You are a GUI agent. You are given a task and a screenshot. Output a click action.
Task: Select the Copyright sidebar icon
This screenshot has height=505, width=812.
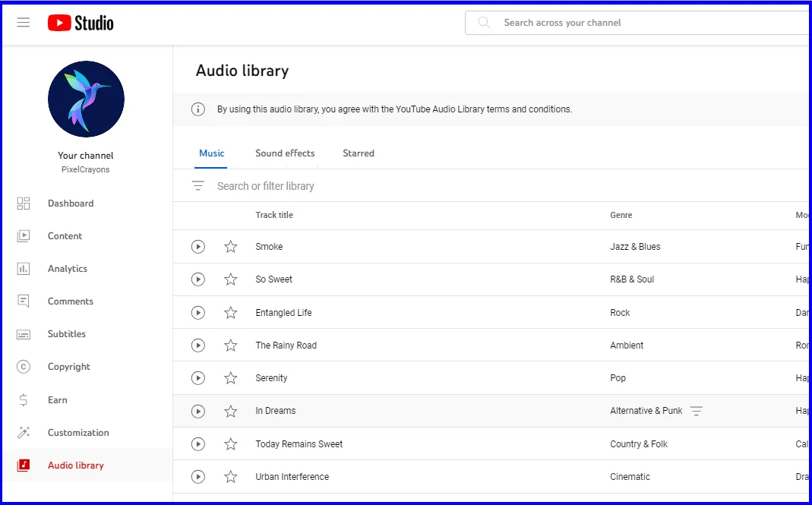click(23, 366)
